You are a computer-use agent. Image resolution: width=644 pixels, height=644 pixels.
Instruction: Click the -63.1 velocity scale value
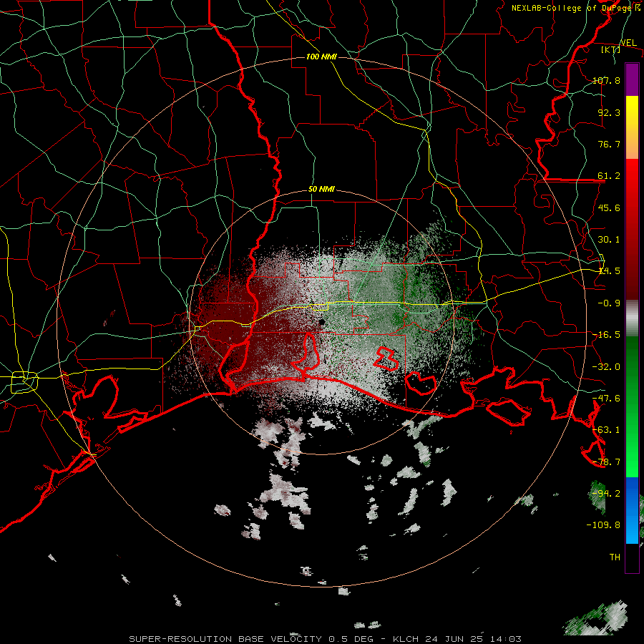tap(606, 430)
